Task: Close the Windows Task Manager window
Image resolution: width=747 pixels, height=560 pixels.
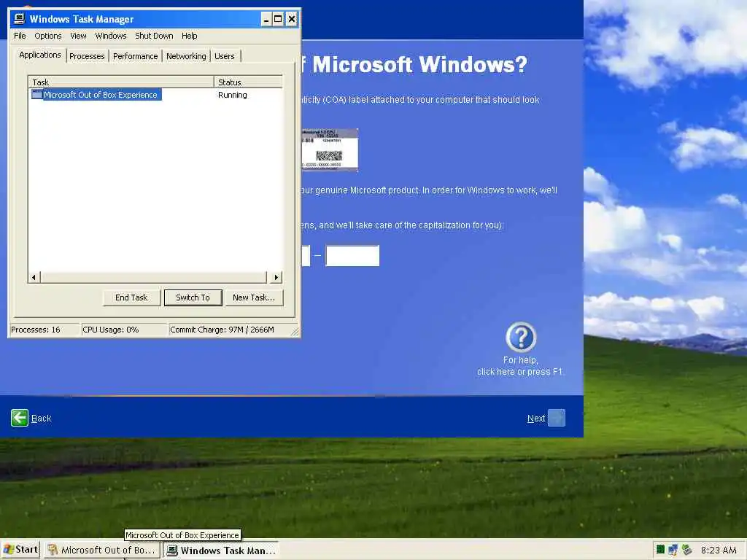Action: pos(292,19)
